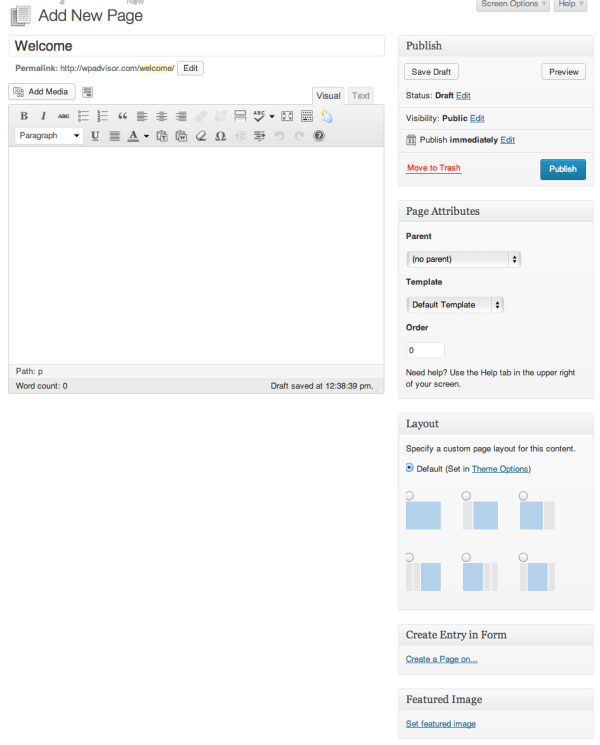
Task: Open the editor help icon
Action: 319,136
